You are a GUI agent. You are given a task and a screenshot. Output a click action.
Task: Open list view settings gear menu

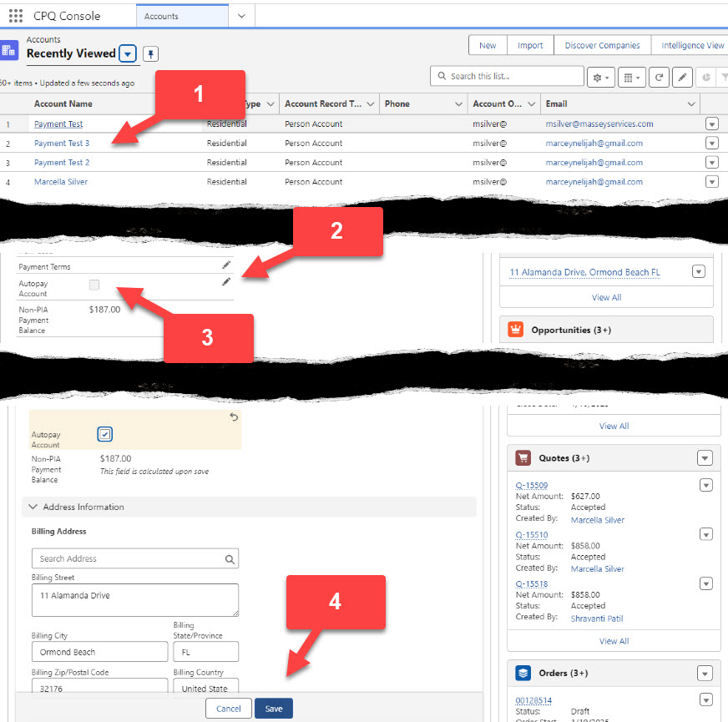click(601, 77)
